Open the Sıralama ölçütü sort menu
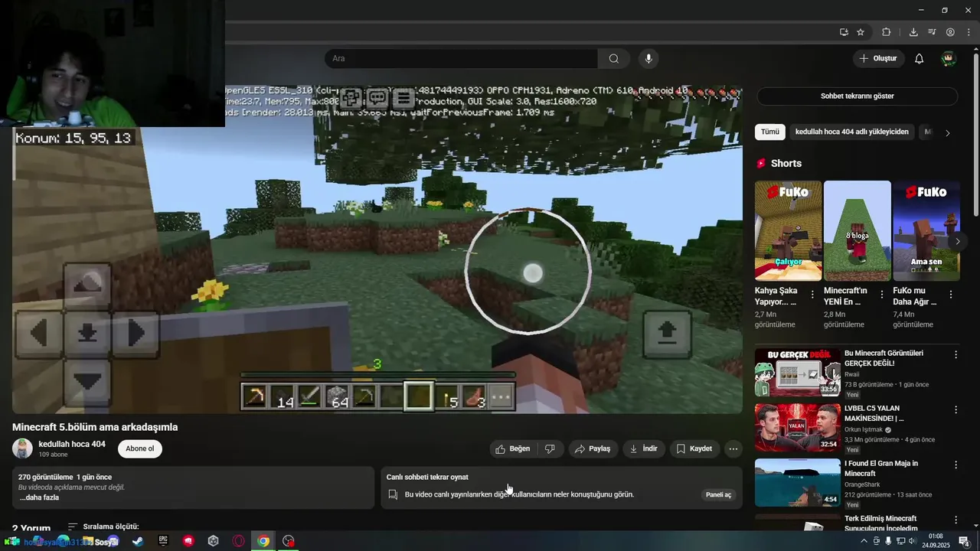The width and height of the screenshot is (980, 551). [103, 527]
